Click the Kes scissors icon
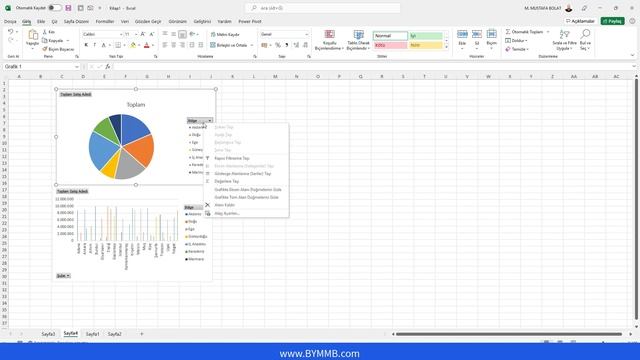 pos(45,32)
